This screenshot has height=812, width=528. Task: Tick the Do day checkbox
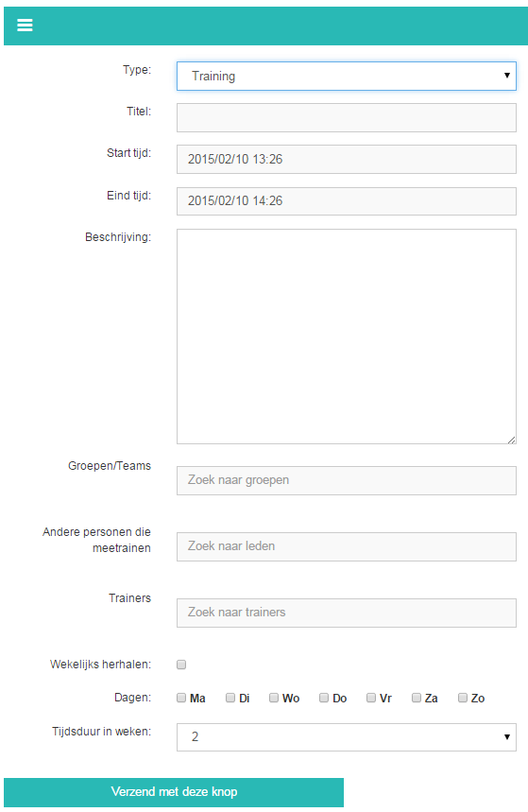click(324, 698)
